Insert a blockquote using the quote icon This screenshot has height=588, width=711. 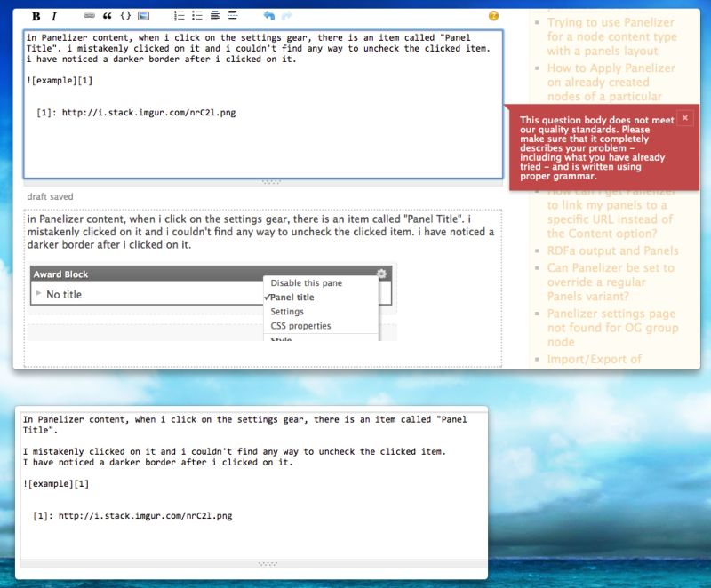click(107, 15)
